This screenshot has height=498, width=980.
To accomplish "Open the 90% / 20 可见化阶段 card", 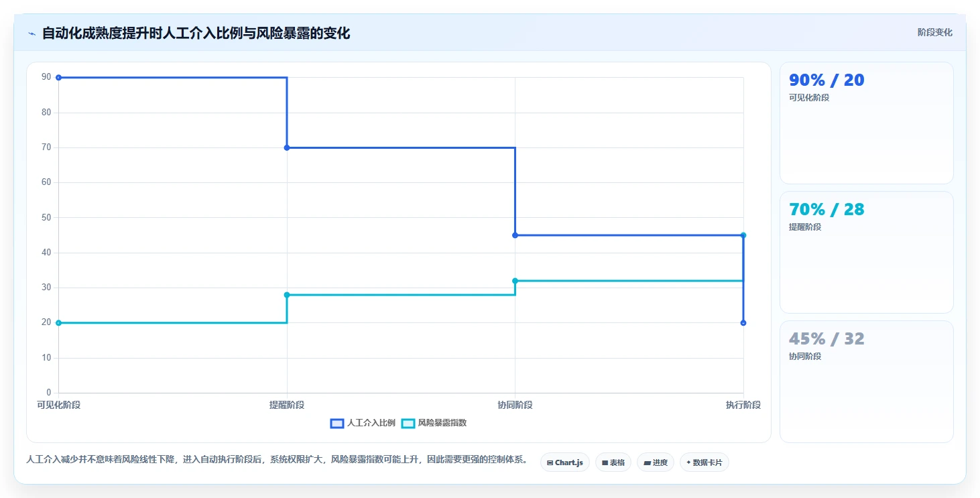I will tap(866, 123).
